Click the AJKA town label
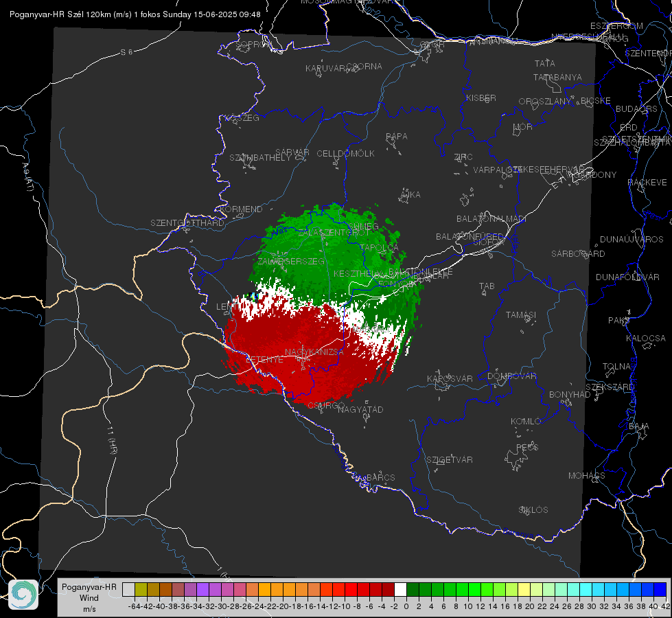Viewport: 672px width, 618px height. pyautogui.click(x=410, y=195)
